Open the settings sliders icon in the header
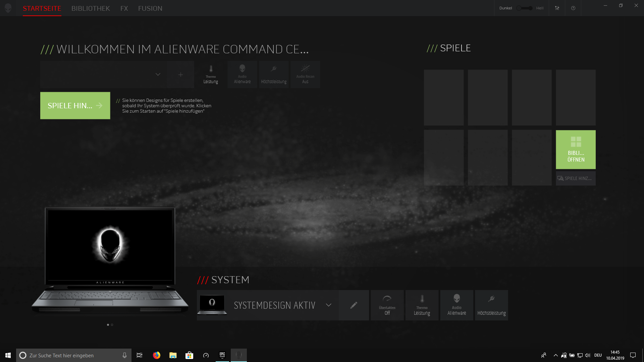 [557, 8]
